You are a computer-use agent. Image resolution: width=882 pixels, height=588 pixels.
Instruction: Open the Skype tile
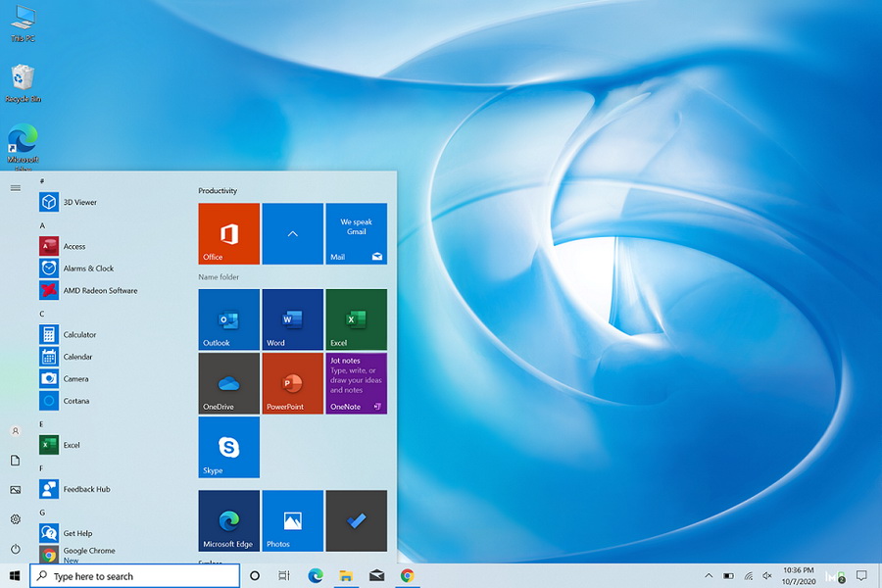[x=228, y=447]
